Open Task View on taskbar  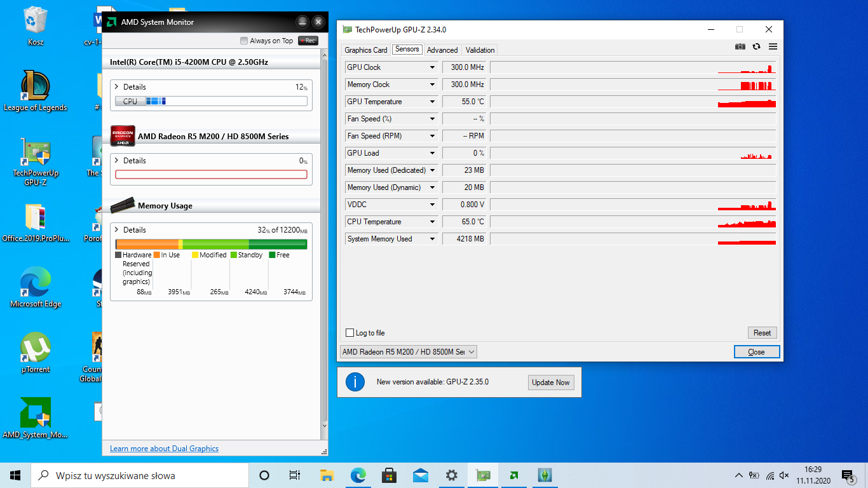[x=295, y=475]
